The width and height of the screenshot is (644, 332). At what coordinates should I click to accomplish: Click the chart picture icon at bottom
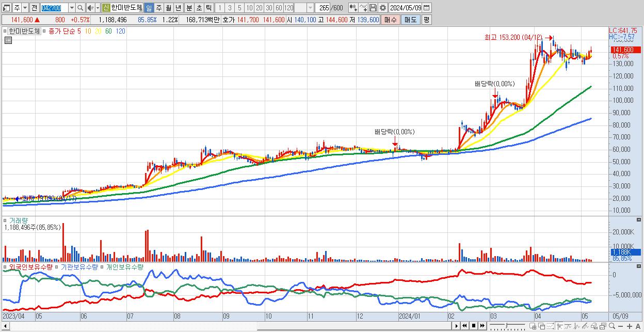603,326
